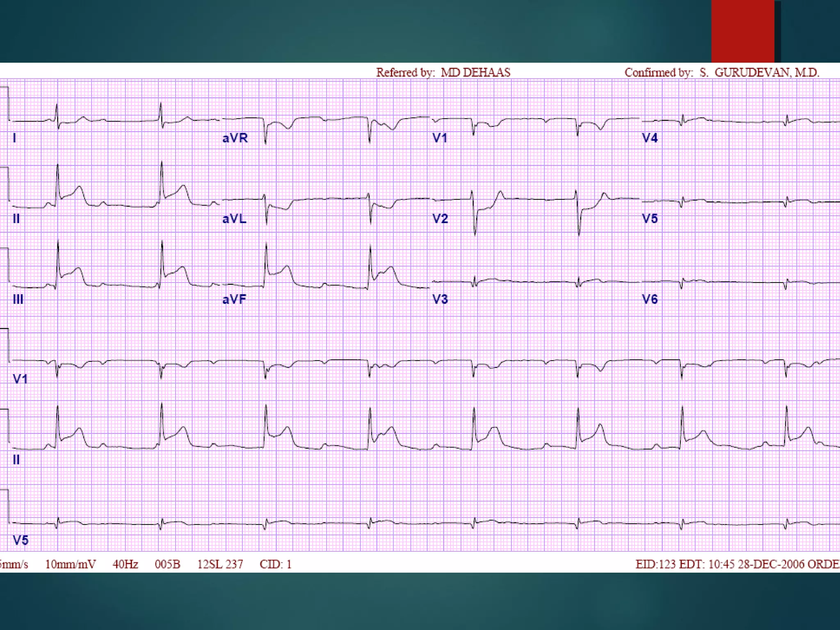Select the V3 lead label
Viewport: 840px width, 630px height.
pyautogui.click(x=440, y=299)
